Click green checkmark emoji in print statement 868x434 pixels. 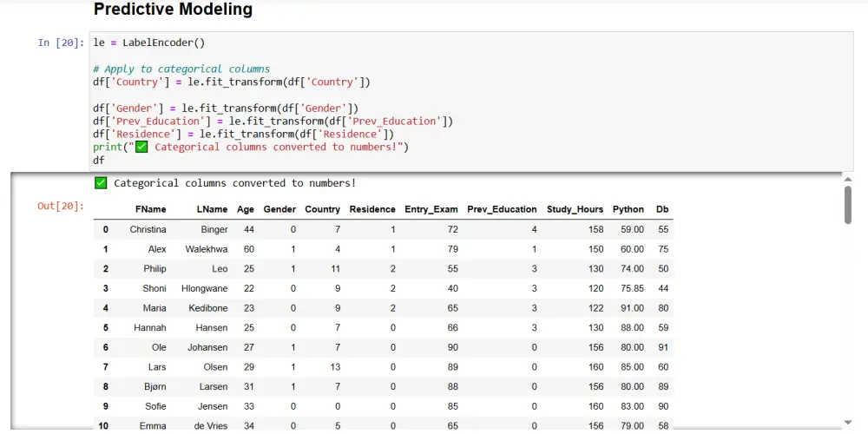point(142,147)
